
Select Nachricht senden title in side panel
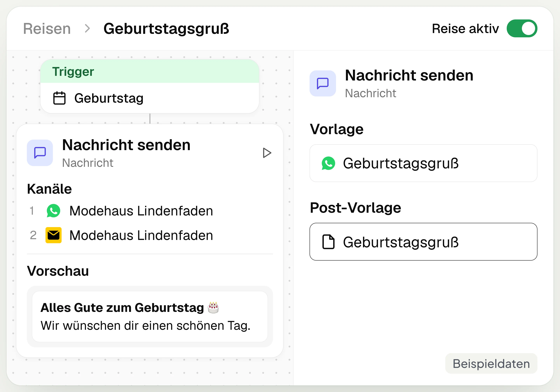point(409,75)
